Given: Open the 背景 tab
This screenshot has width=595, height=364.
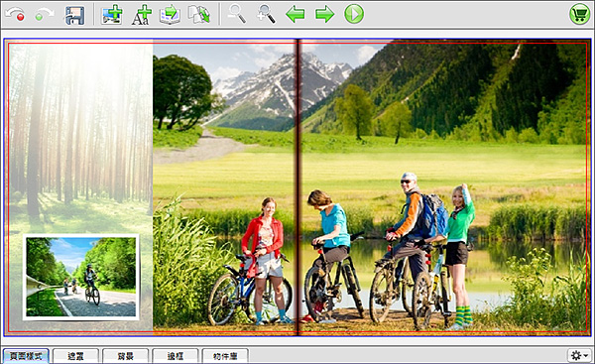Looking at the screenshot, I should 126,356.
